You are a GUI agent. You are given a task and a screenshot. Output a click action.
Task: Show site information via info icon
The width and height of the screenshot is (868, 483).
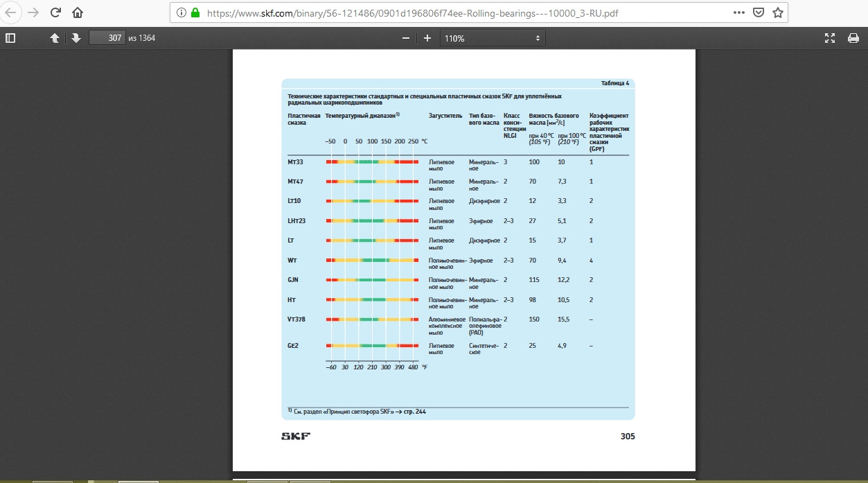(x=181, y=12)
